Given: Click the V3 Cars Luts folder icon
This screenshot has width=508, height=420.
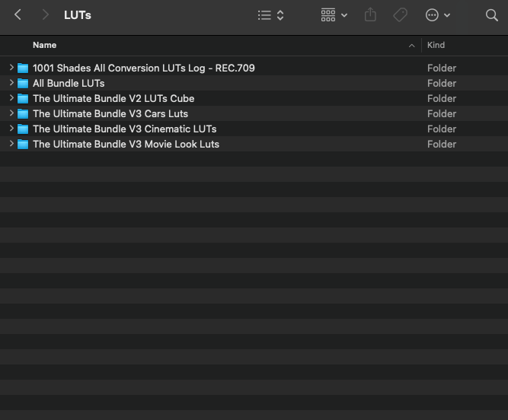Looking at the screenshot, I should 23,114.
